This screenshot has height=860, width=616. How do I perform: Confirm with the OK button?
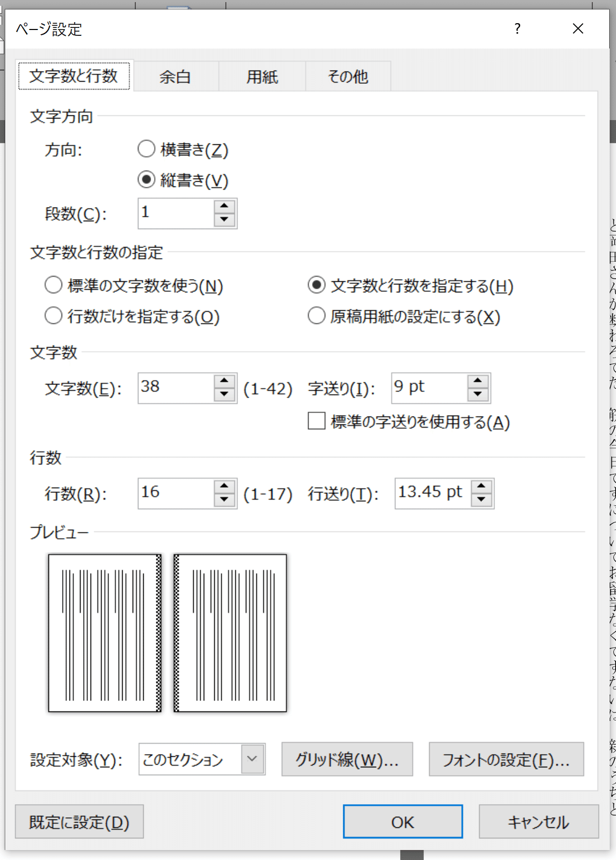click(x=403, y=822)
